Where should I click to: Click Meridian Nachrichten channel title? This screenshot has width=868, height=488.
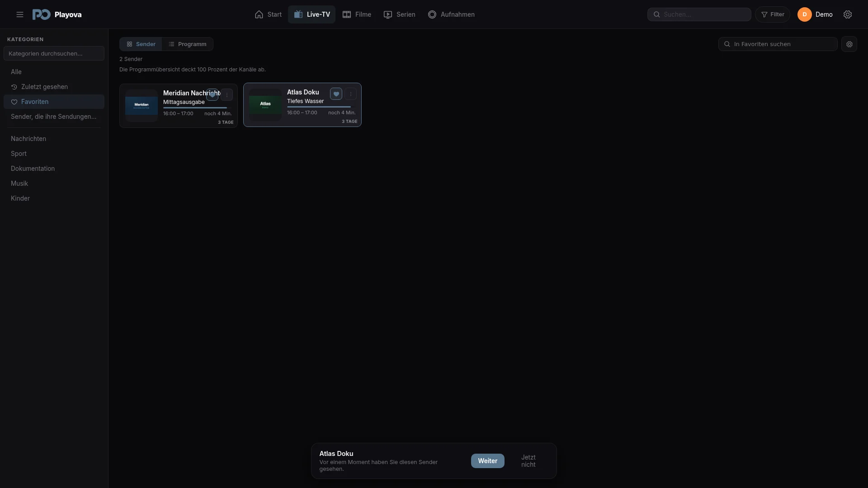tap(192, 93)
